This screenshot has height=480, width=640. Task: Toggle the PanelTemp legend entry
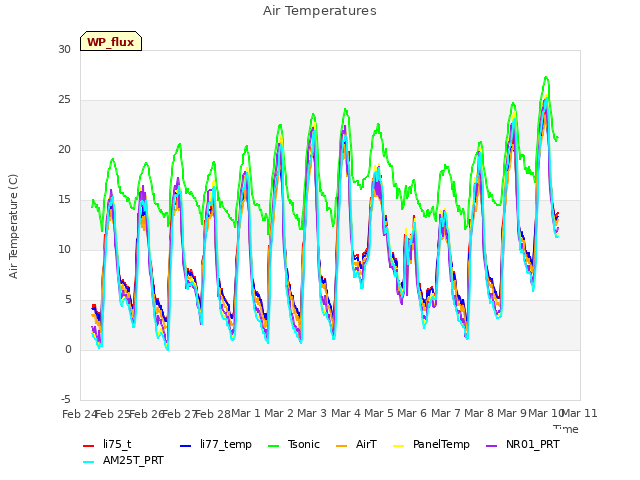[x=431, y=444]
